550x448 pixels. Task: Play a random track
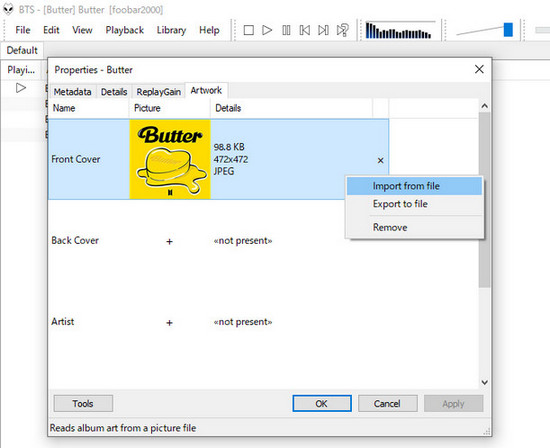pos(343,30)
